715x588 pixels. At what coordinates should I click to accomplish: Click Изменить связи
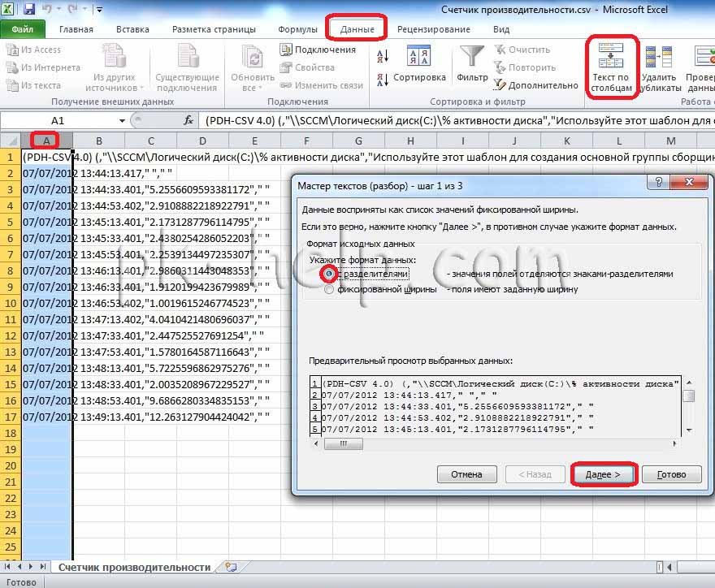pyautogui.click(x=322, y=85)
